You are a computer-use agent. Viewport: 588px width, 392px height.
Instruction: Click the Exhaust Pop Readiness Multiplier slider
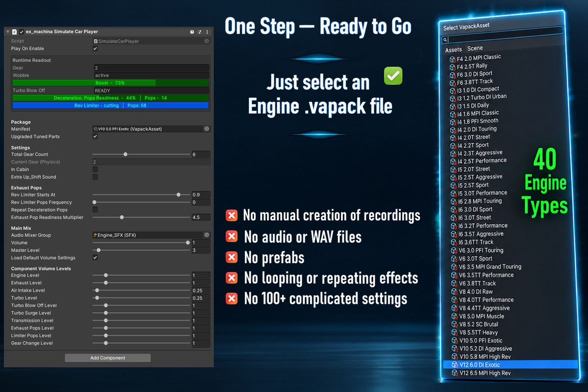pyautogui.click(x=141, y=217)
